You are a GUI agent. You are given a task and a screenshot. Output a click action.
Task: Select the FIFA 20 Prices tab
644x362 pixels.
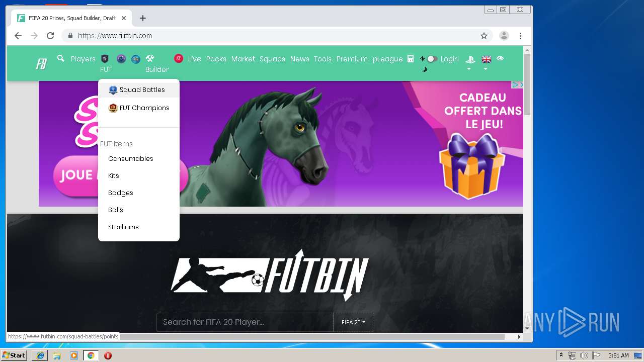click(x=71, y=18)
